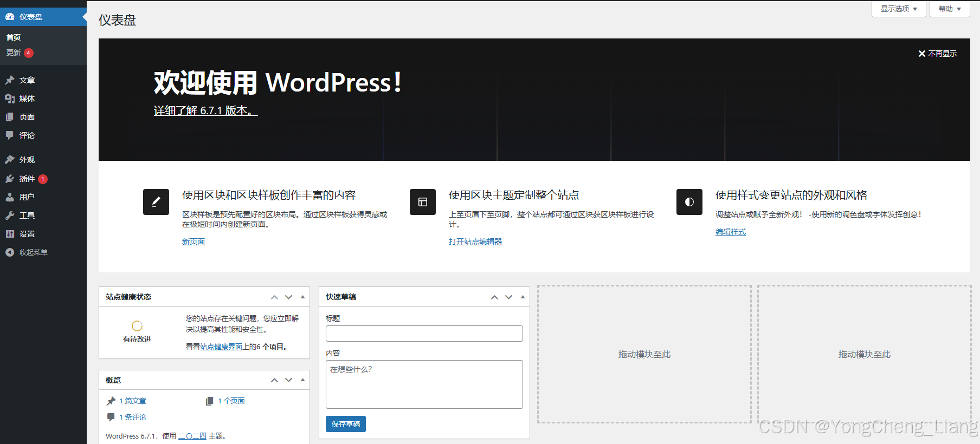This screenshot has width=980, height=444.
Task: Go to 首页 submenu item
Action: 14,37
